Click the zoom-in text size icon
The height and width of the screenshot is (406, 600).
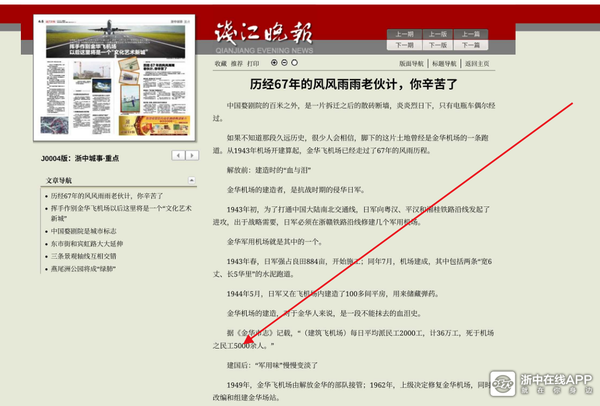tap(274, 62)
